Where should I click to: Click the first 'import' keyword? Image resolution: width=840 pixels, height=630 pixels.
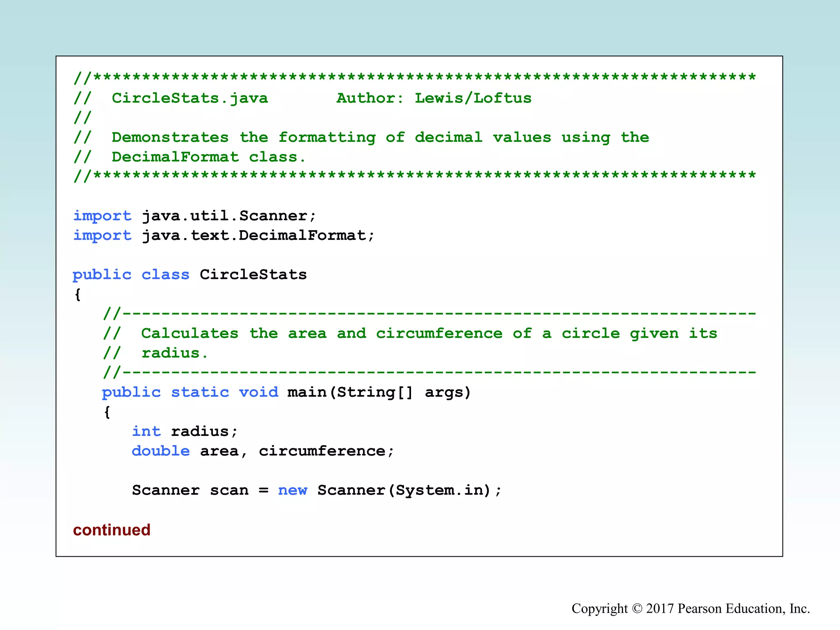[x=102, y=216]
